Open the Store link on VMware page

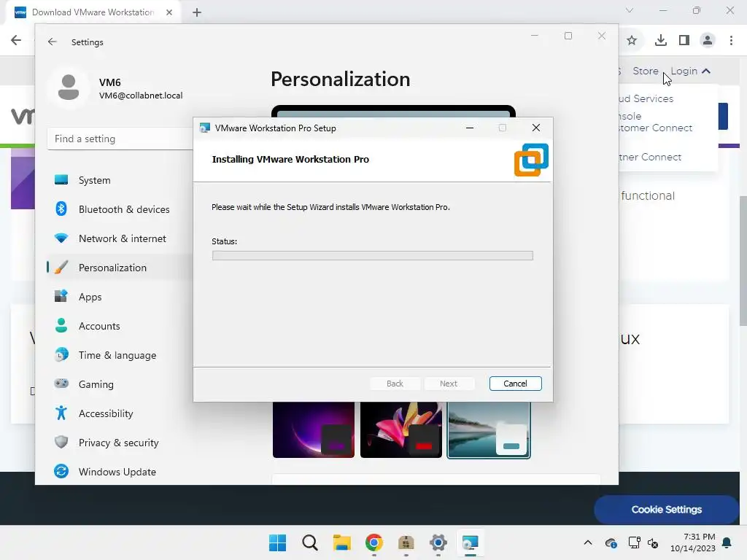(645, 71)
